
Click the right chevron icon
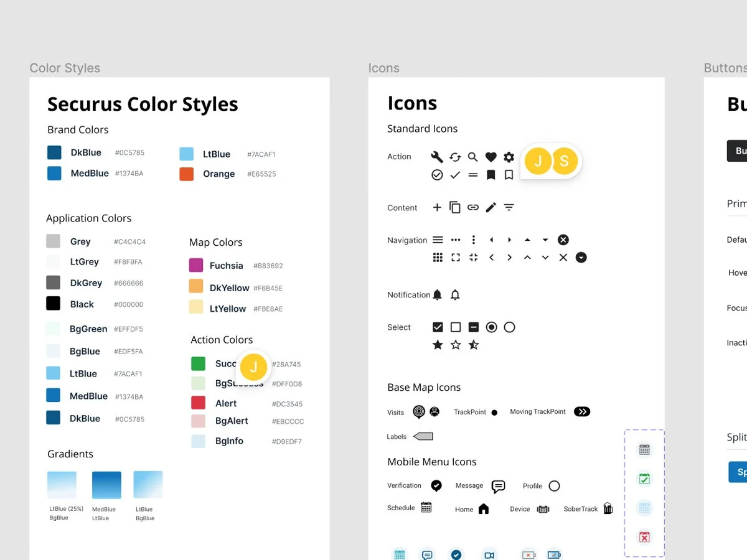click(509, 257)
